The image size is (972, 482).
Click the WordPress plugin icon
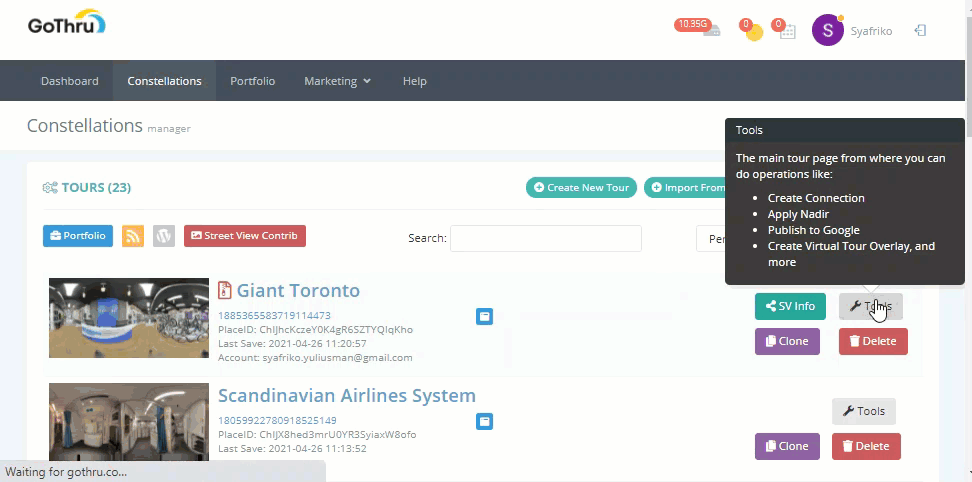[164, 236]
